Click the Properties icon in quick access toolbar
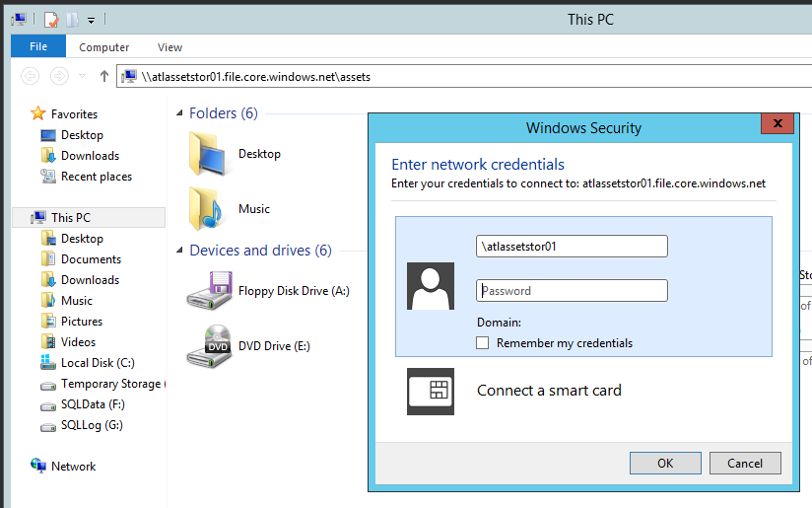This screenshot has width=812, height=508. point(51,20)
